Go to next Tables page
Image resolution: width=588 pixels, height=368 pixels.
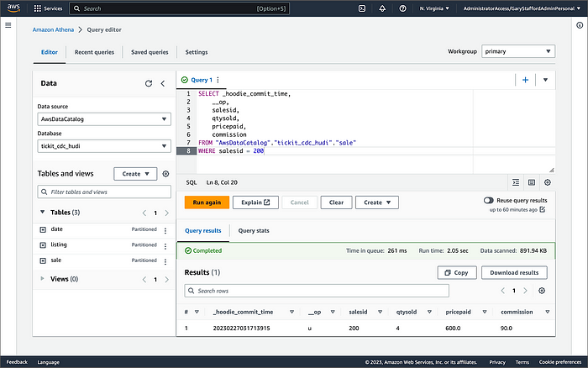click(x=167, y=213)
